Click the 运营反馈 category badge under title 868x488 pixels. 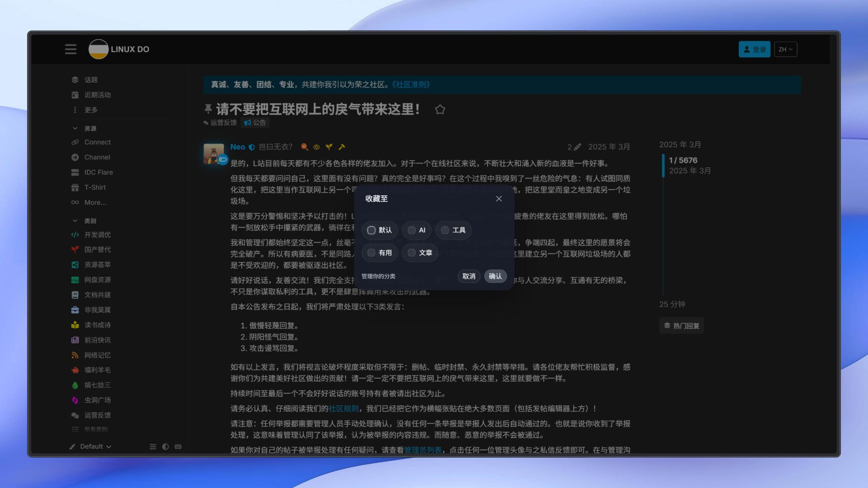click(x=220, y=122)
